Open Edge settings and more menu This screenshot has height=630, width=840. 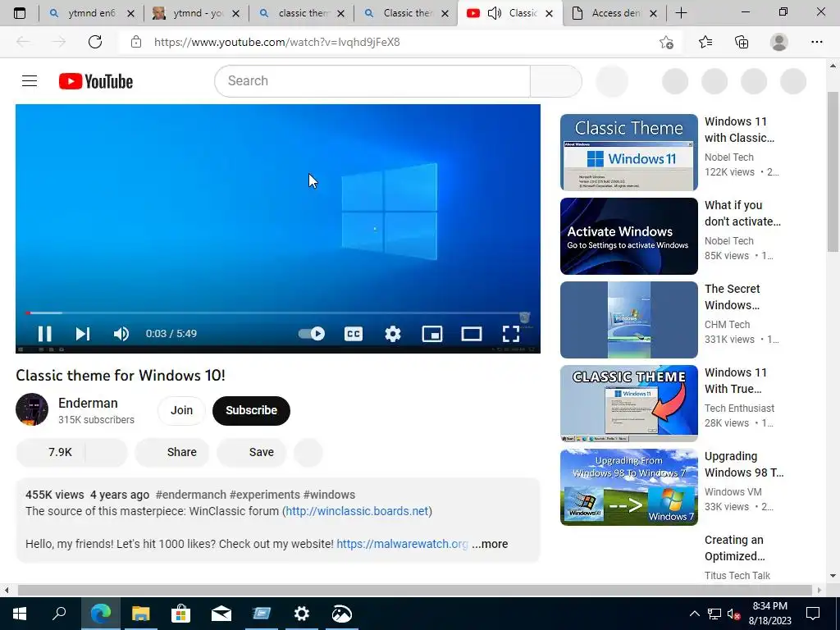click(x=816, y=42)
